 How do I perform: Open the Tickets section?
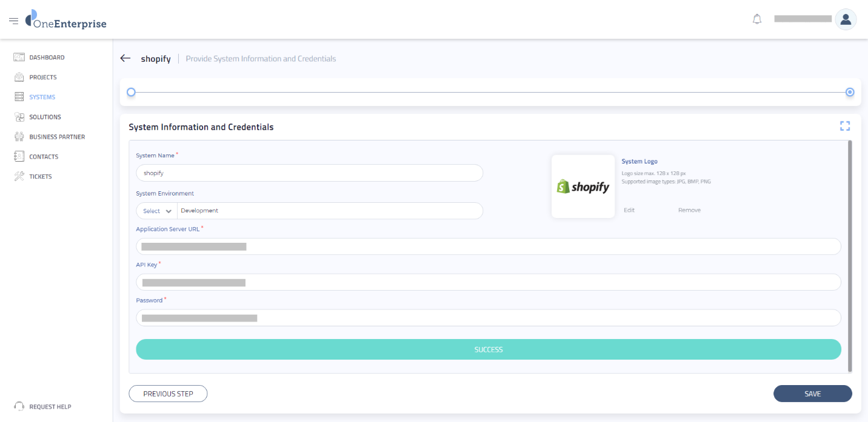tap(41, 176)
